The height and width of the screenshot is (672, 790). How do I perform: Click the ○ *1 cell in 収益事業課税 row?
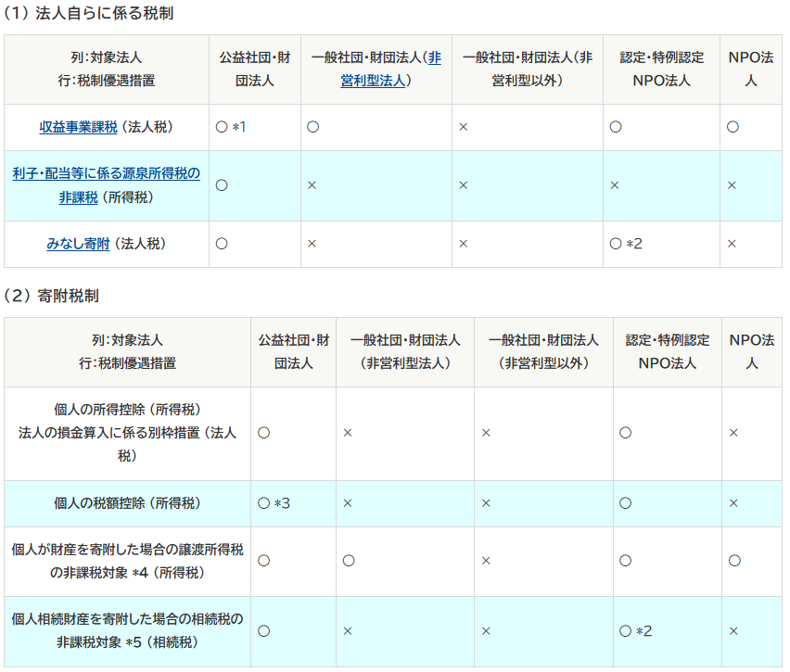230,127
